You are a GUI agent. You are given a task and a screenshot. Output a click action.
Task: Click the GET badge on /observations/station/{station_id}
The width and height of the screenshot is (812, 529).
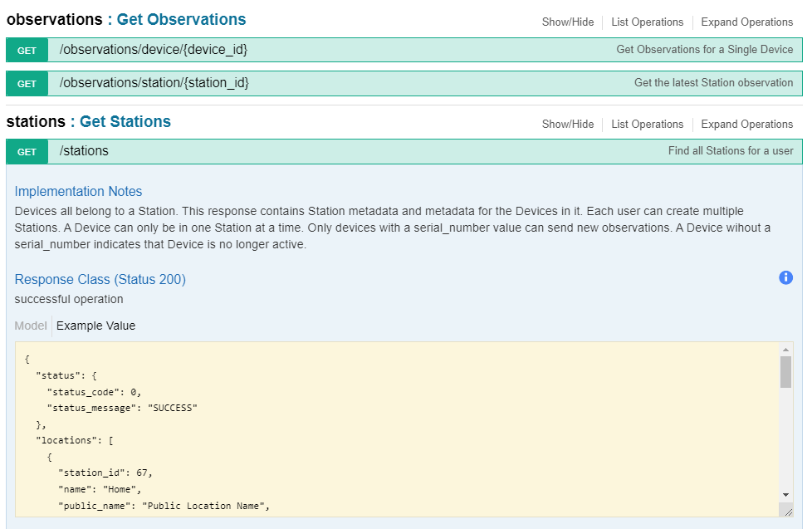pos(27,83)
